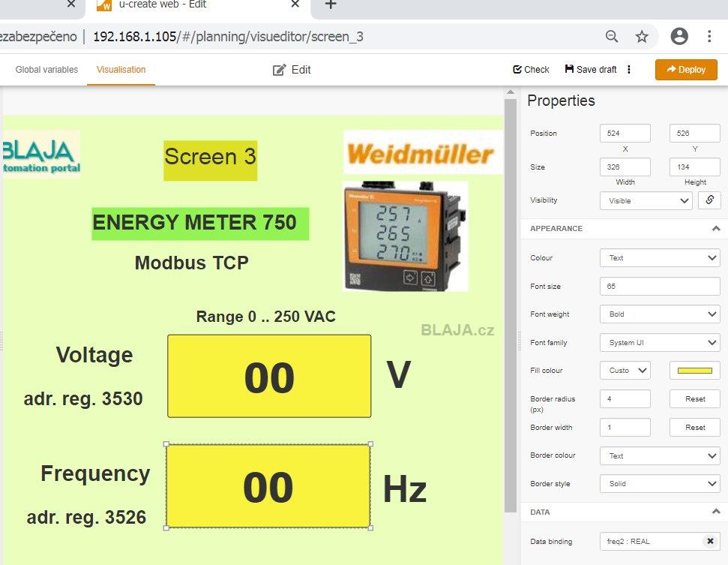The image size is (728, 565).
Task: Open the Border style dropdown
Action: (x=660, y=484)
